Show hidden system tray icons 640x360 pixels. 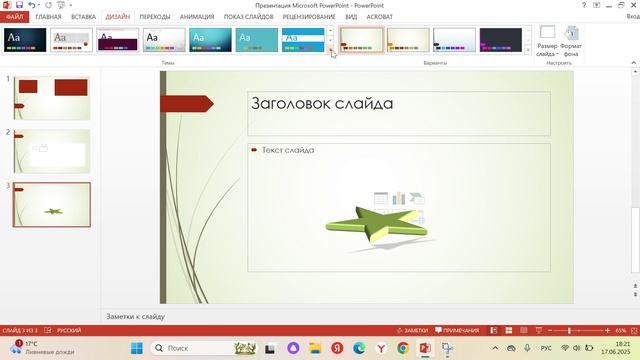495,348
